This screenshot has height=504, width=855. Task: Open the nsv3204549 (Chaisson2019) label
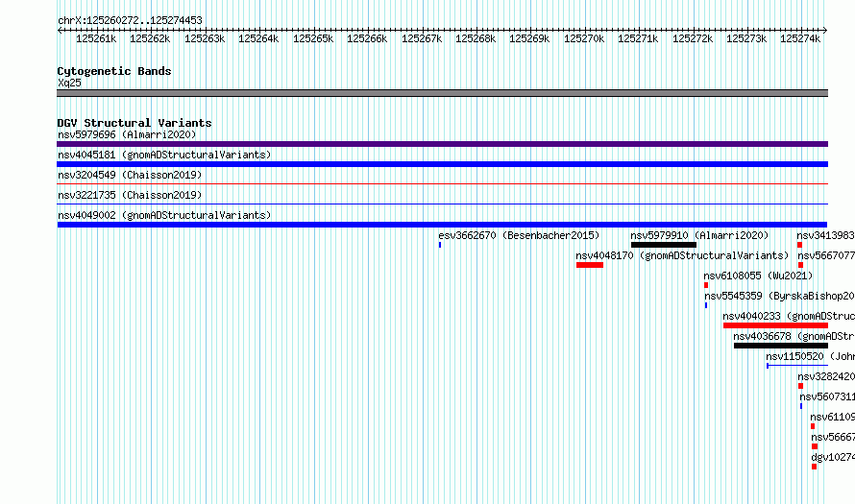tap(130, 175)
